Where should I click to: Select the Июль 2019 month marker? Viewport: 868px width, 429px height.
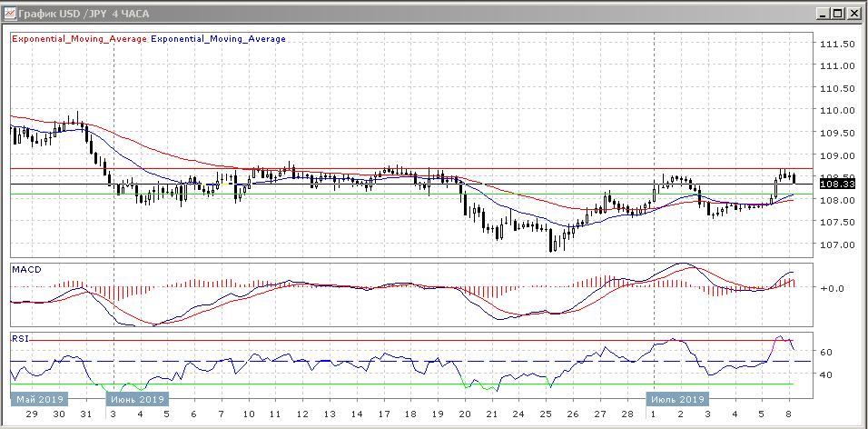(x=676, y=399)
